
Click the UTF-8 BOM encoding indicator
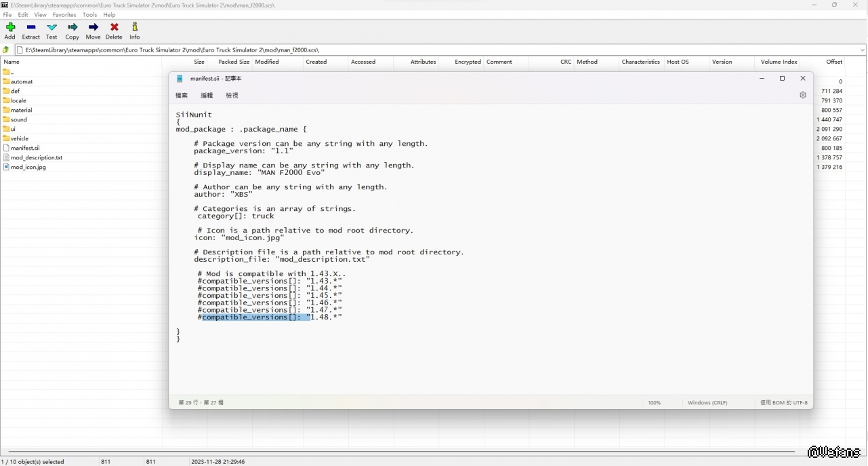(x=783, y=403)
